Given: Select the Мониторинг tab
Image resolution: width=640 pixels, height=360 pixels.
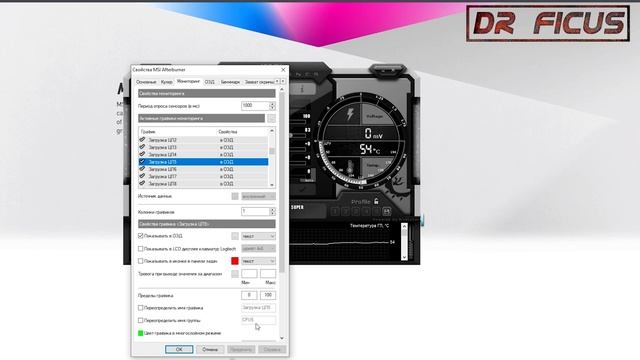Looking at the screenshot, I should tap(189, 81).
